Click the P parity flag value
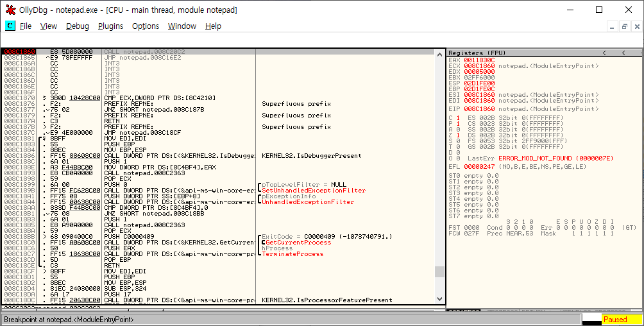The image size is (644, 326). [458, 124]
